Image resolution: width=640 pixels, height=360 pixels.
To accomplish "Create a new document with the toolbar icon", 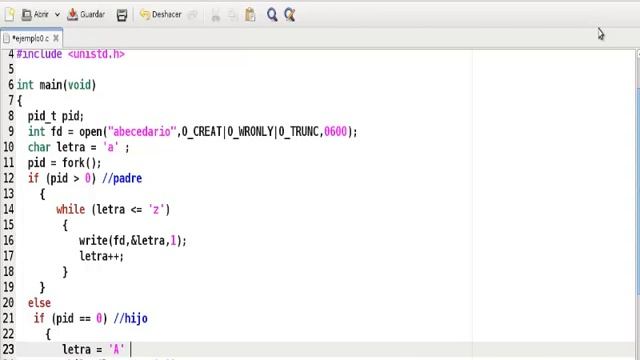I will (10, 15).
